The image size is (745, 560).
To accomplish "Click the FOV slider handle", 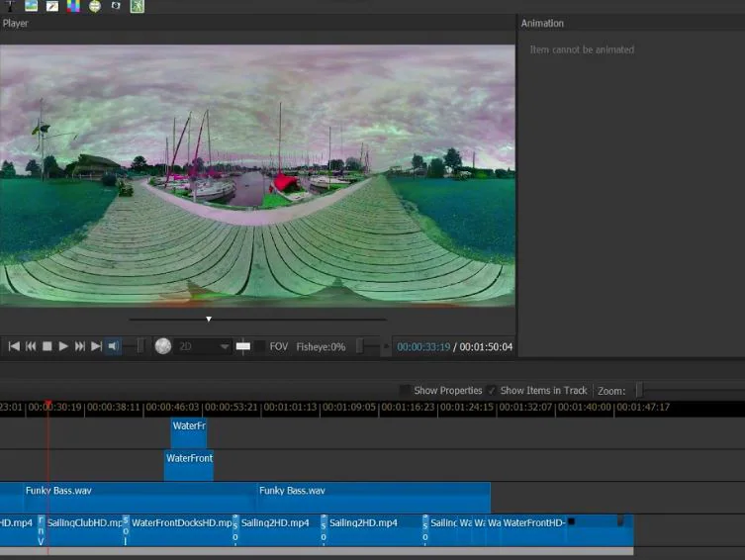I will (x=243, y=346).
